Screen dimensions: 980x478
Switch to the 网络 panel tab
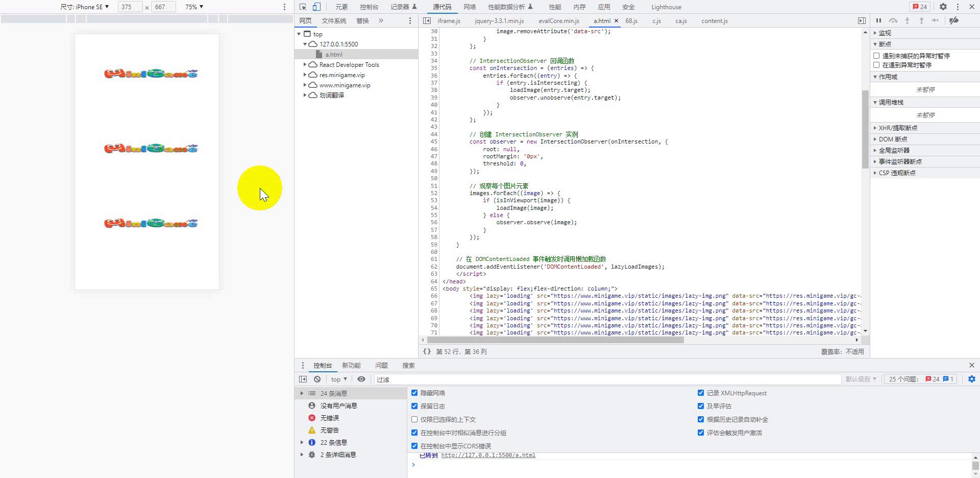click(470, 7)
